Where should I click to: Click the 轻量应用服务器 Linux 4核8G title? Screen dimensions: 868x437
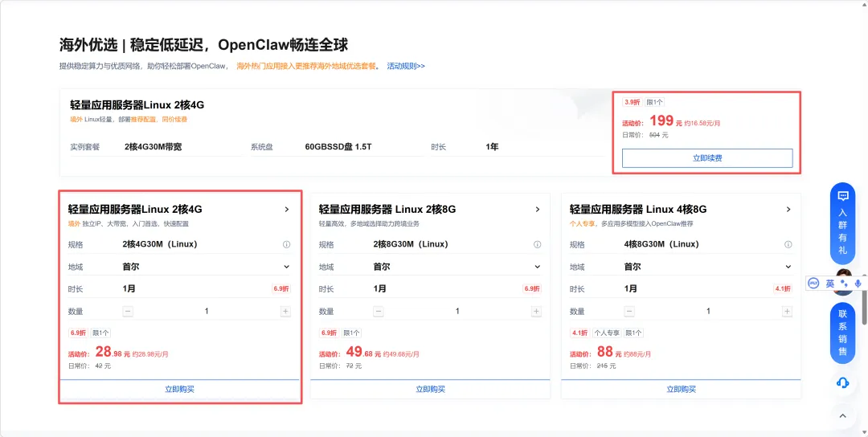pos(638,210)
